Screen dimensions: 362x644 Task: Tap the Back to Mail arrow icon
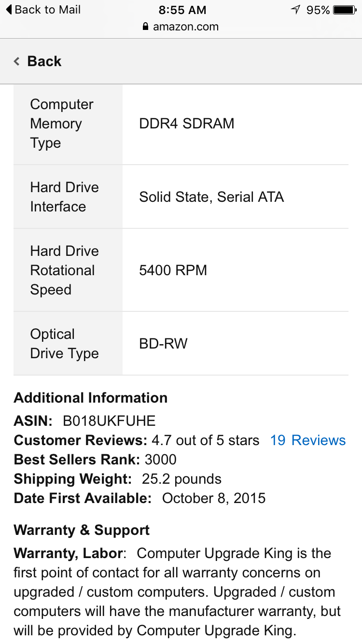click(x=9, y=10)
